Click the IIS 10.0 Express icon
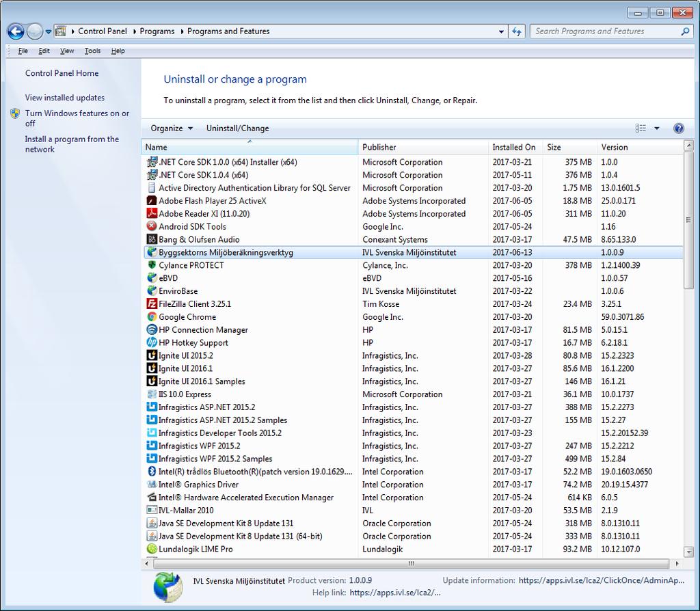The height and width of the screenshot is (611, 700). point(152,394)
